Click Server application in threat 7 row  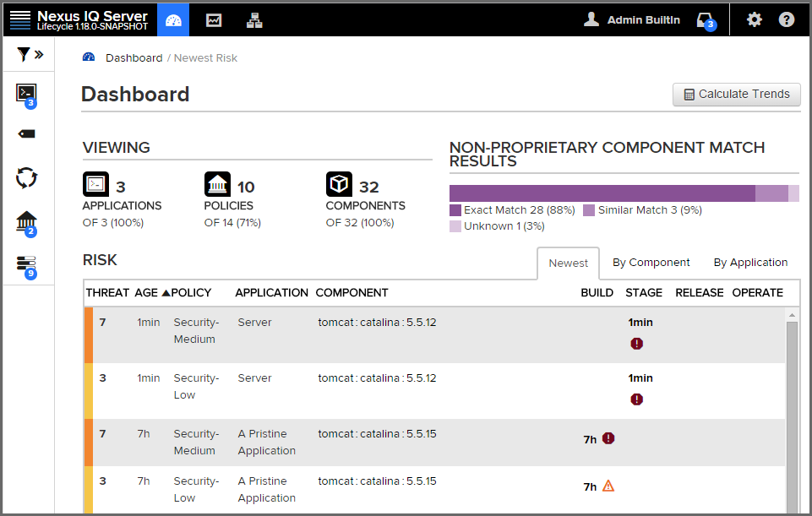coord(254,322)
